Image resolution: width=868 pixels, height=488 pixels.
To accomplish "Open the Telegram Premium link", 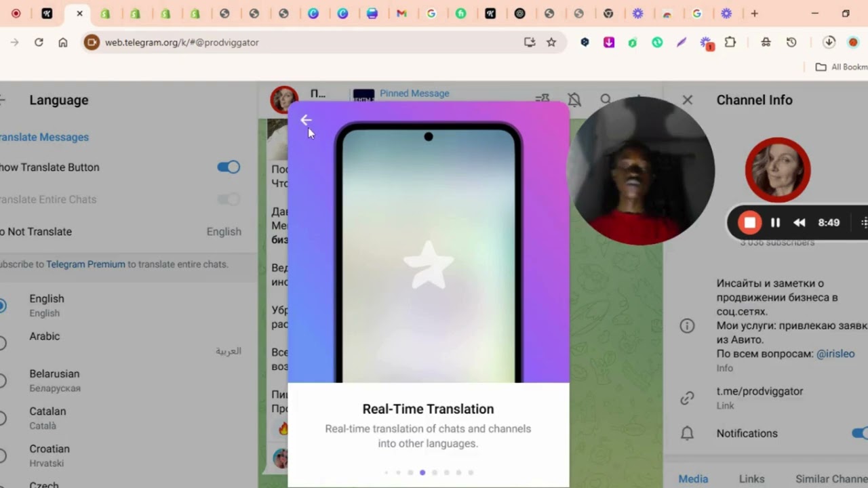I will (x=85, y=264).
